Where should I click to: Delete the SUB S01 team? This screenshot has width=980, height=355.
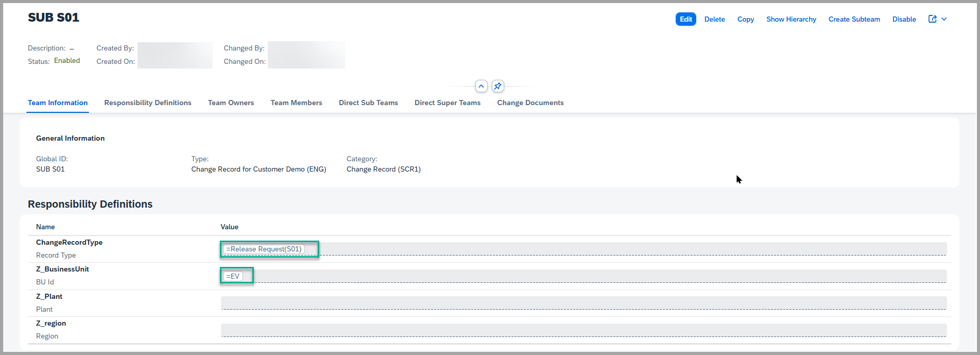(x=714, y=19)
